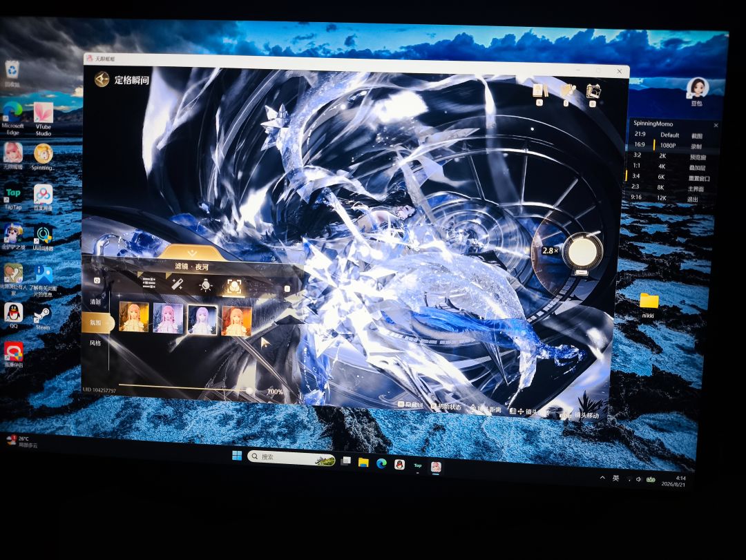Click 录制 record in SpinningMomo
746x560 pixels.
coord(696,146)
